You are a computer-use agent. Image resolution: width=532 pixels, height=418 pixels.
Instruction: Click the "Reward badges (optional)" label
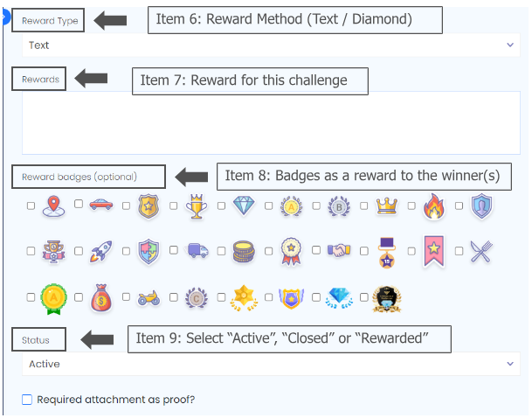pyautogui.click(x=79, y=177)
